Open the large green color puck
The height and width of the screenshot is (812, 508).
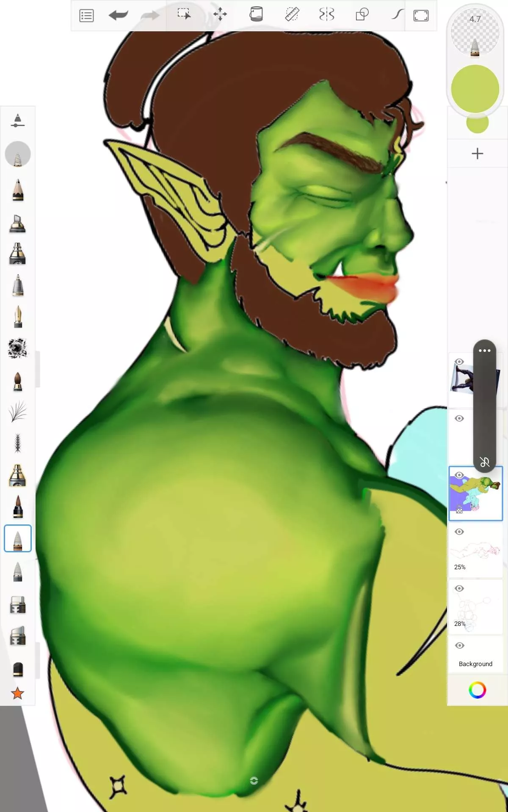[475, 89]
